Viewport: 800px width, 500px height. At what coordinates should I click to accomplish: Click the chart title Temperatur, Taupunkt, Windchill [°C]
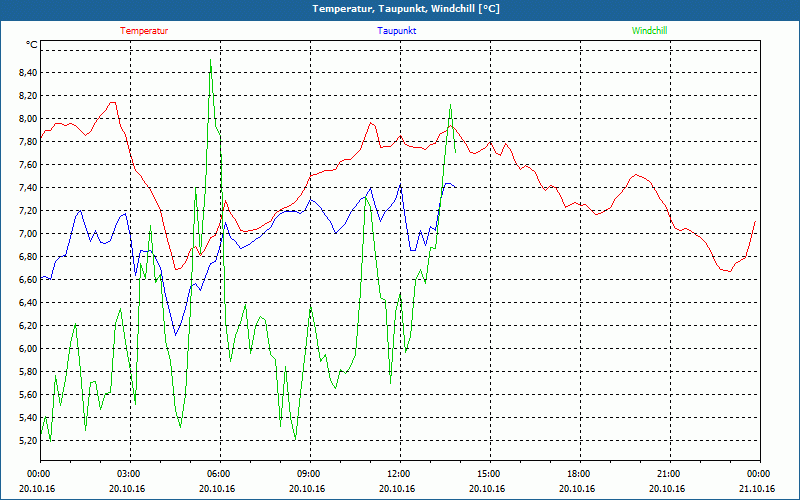pyautogui.click(x=406, y=9)
